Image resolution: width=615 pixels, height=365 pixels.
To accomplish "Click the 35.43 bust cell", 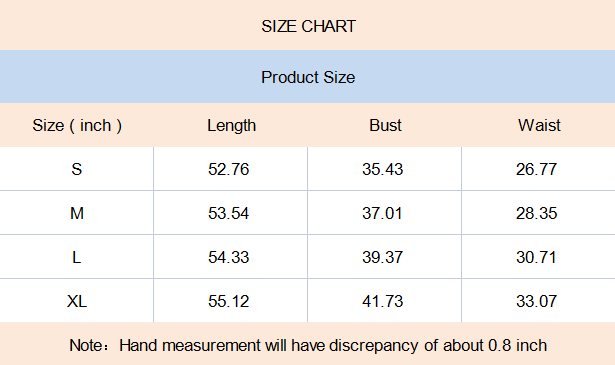I will [382, 169].
